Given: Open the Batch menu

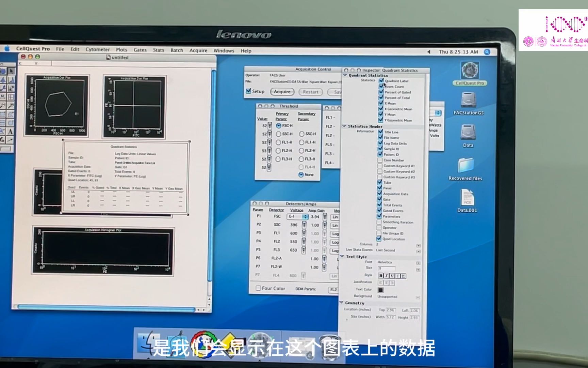Looking at the screenshot, I should click(x=177, y=50).
